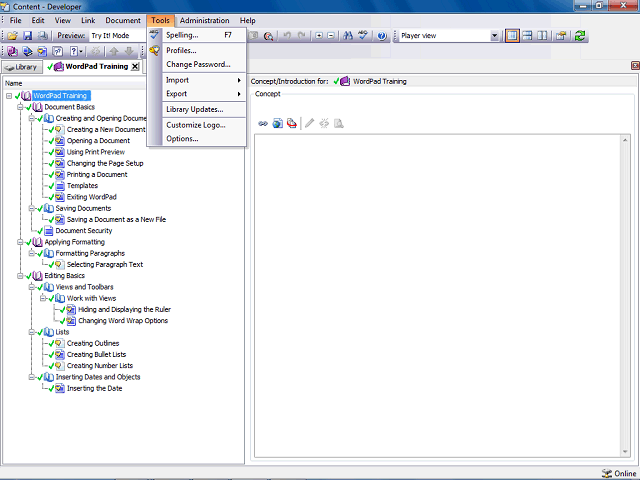Select the single-pane layout icon
This screenshot has height=480, width=640.
pos(512,36)
